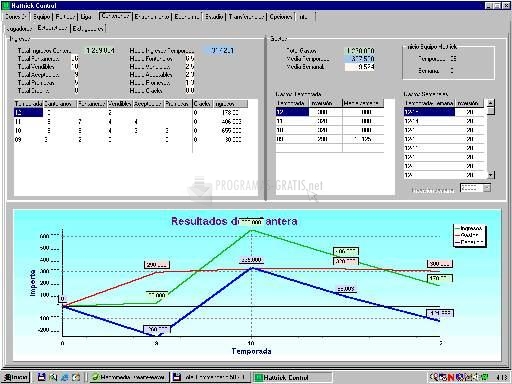Select season 10 row in expenses per season table
This screenshot has width=512, height=384.
329,130
